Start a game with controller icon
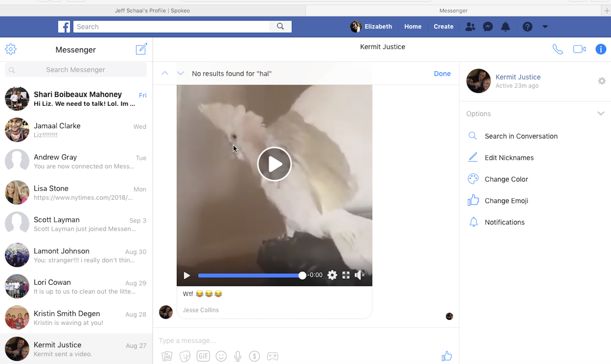This screenshot has height=364, width=611. tap(272, 356)
